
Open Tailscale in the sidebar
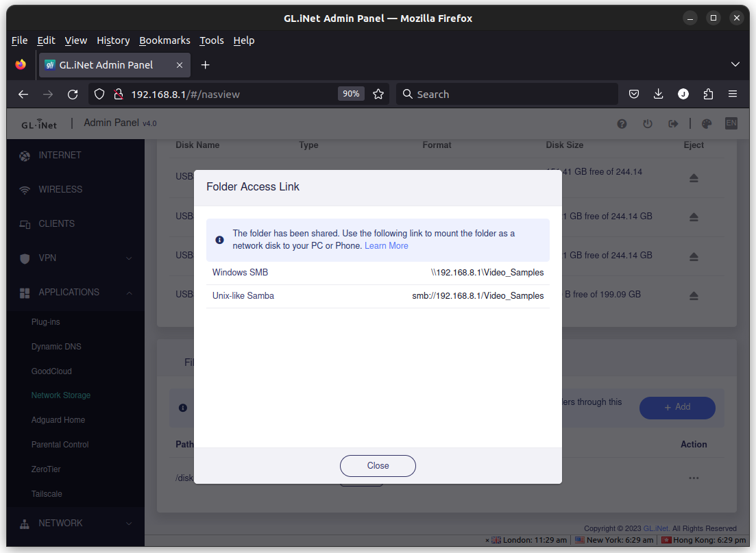(x=47, y=493)
